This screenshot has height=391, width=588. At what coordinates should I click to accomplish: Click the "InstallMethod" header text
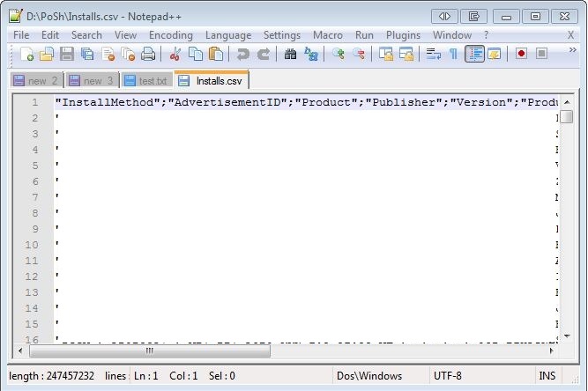pos(108,102)
